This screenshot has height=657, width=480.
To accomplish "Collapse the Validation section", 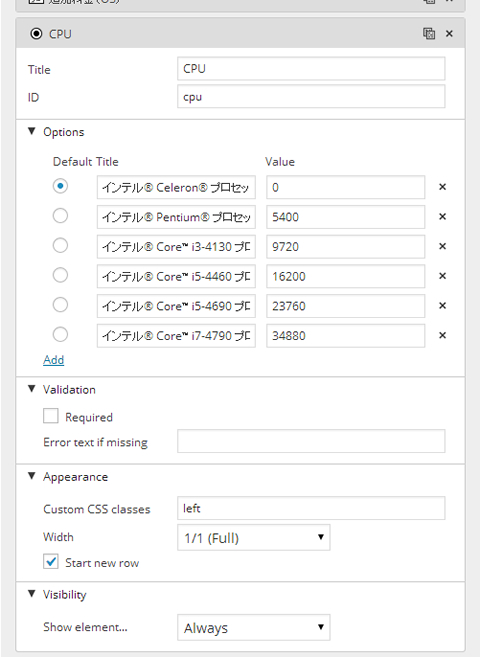I will point(32,389).
